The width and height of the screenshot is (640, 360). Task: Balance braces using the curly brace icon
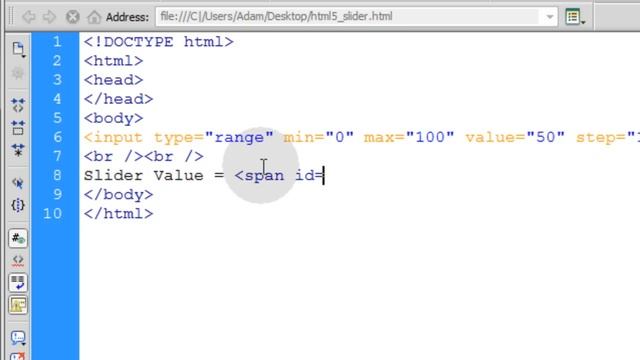(18, 205)
